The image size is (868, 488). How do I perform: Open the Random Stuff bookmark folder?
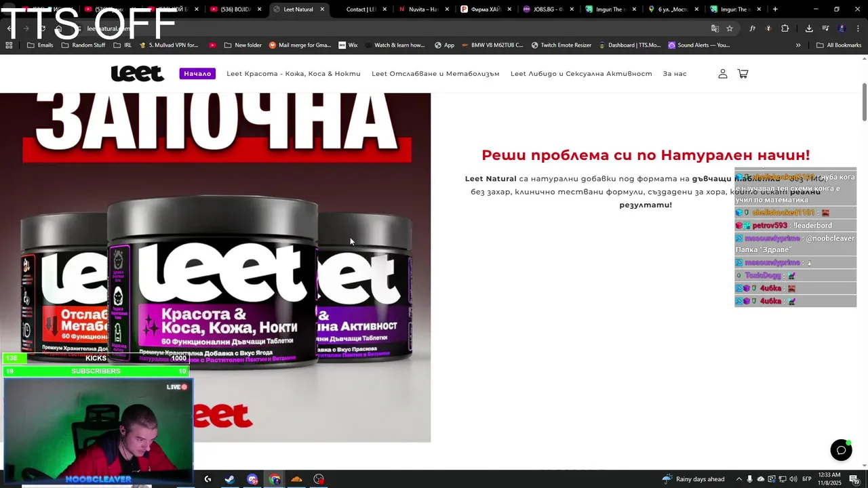point(83,45)
